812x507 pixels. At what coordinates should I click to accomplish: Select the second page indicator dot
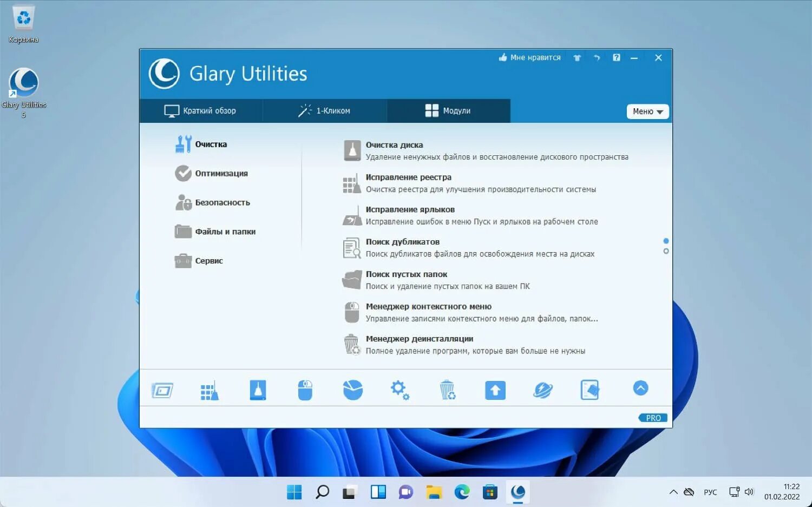[666, 251]
